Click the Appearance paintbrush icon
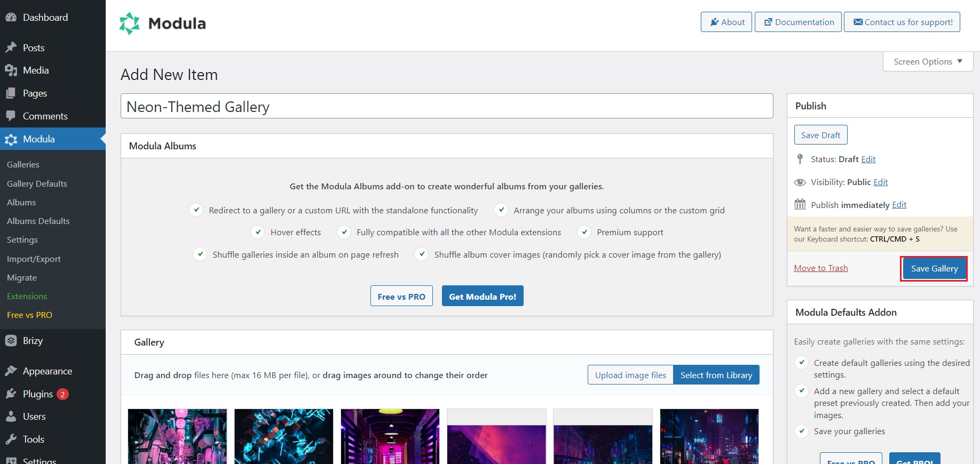This screenshot has height=464, width=980. (11, 371)
